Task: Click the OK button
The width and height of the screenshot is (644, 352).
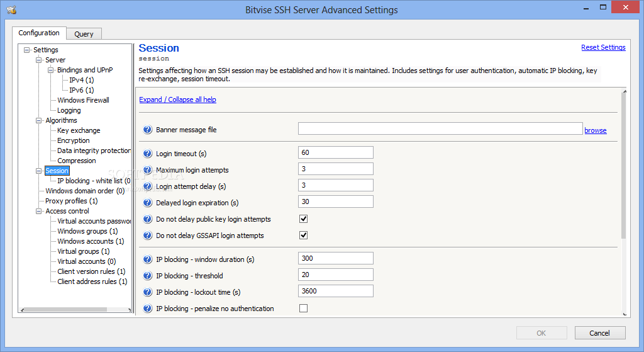Action: [x=541, y=333]
